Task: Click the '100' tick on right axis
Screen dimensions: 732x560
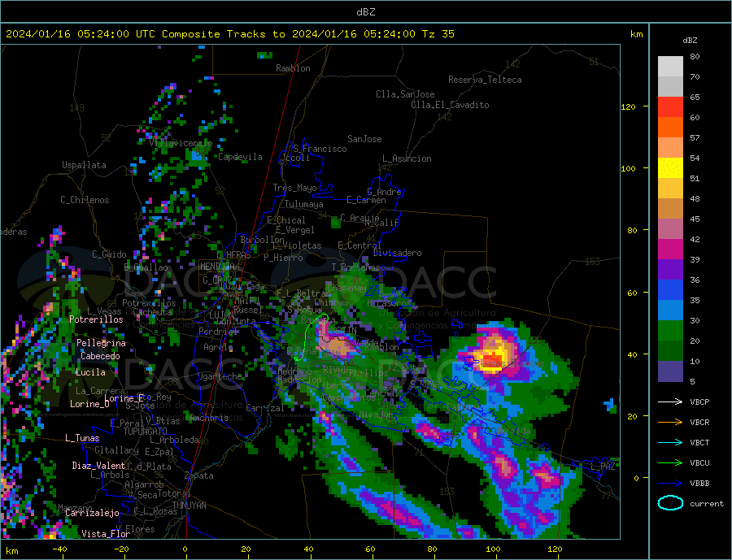Action: point(629,168)
